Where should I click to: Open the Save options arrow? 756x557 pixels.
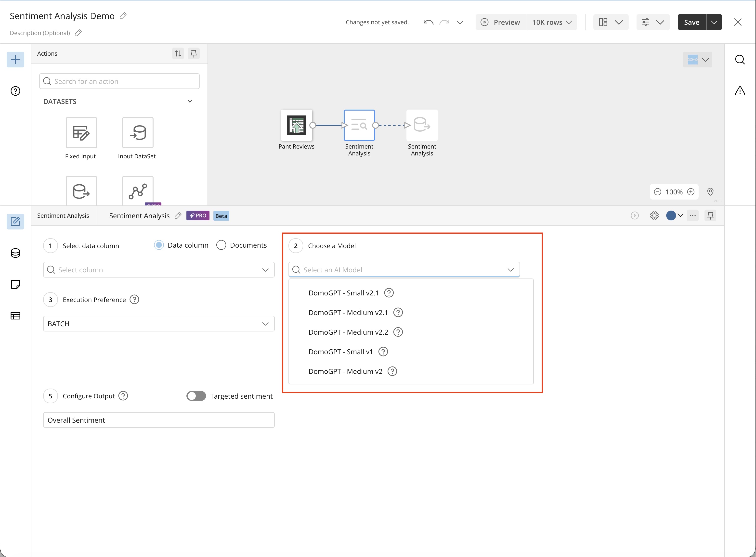click(x=714, y=22)
